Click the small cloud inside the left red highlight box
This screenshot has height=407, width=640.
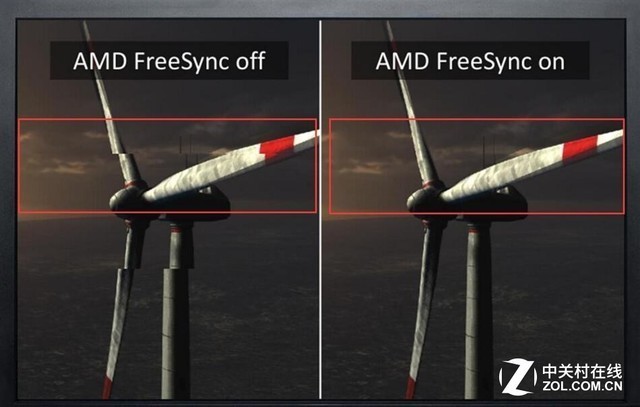pos(65,166)
